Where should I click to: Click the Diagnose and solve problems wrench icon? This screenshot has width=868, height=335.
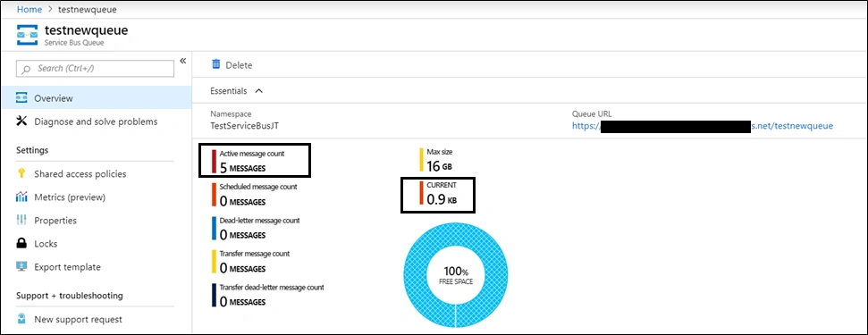pyautogui.click(x=21, y=121)
